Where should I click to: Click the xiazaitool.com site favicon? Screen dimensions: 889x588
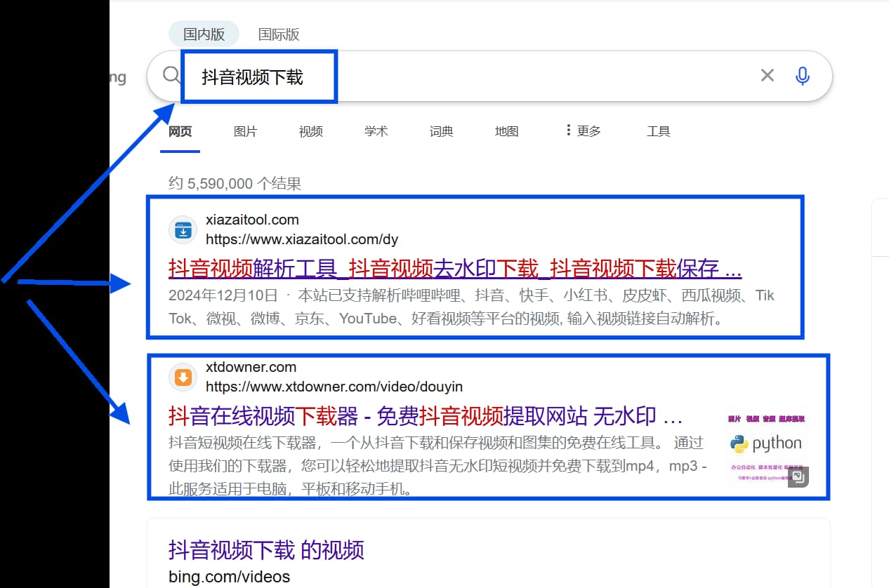pyautogui.click(x=183, y=230)
